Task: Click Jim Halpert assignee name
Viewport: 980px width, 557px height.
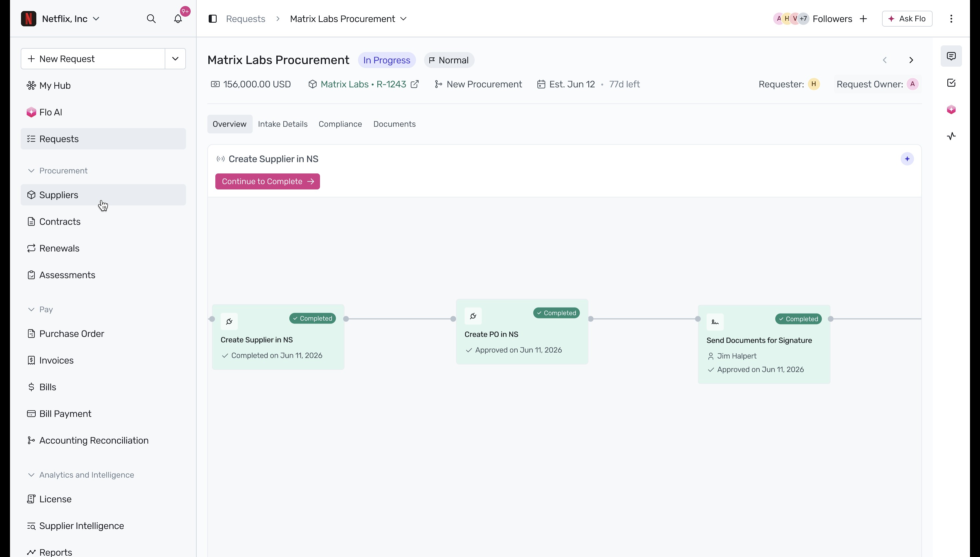Action: click(x=737, y=356)
